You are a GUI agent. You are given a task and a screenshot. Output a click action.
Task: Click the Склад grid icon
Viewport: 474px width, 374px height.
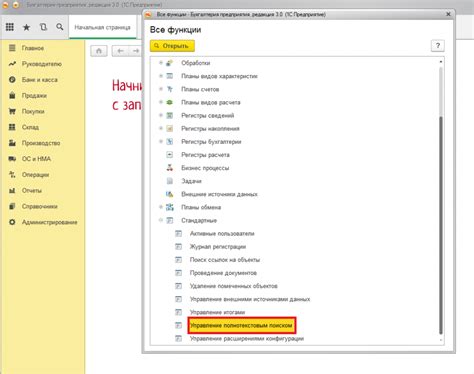point(12,127)
